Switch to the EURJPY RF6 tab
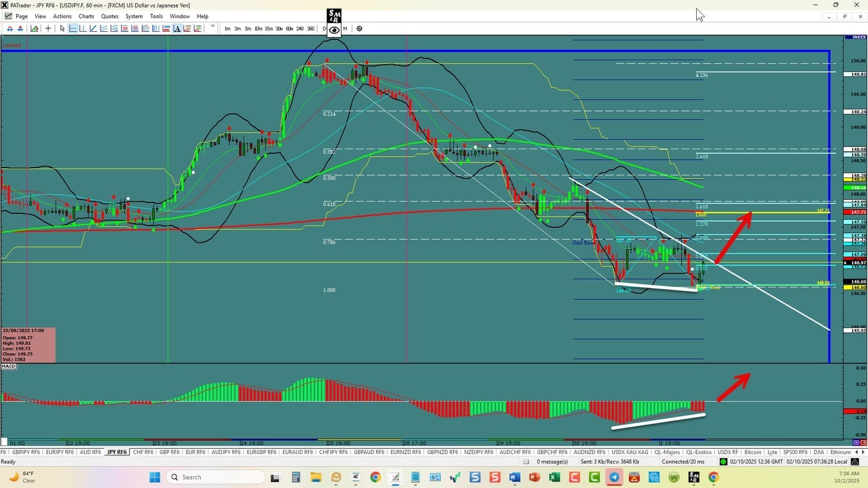Image resolution: width=868 pixels, height=488 pixels. coord(60,452)
